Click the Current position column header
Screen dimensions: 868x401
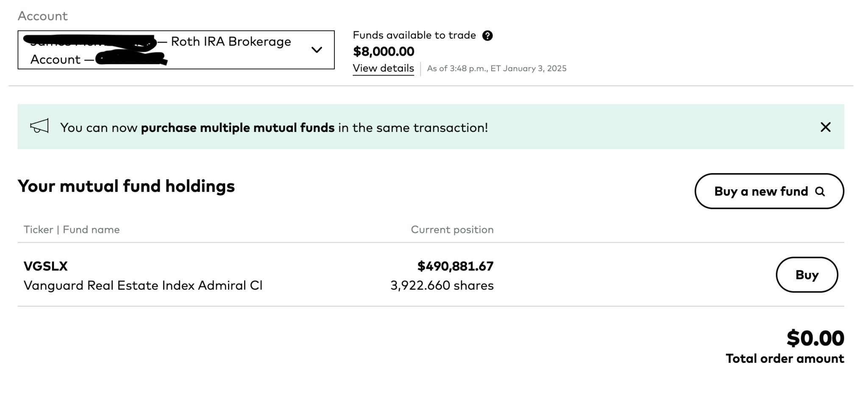pyautogui.click(x=452, y=230)
